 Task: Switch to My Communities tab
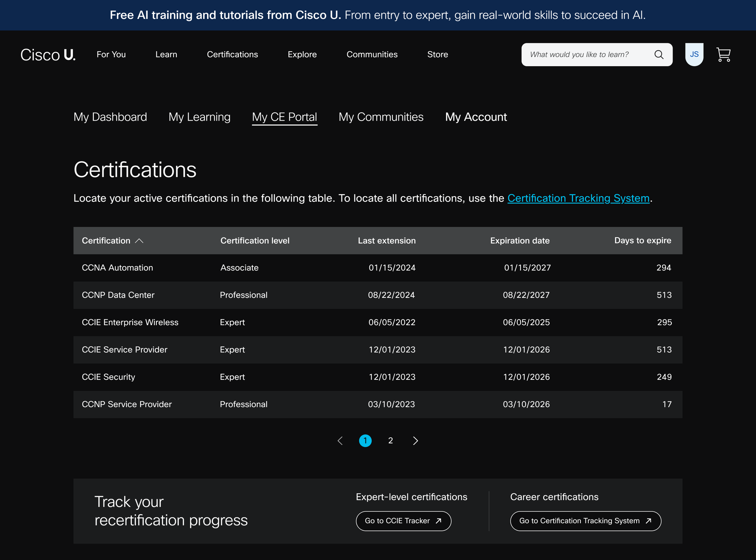pyautogui.click(x=381, y=117)
